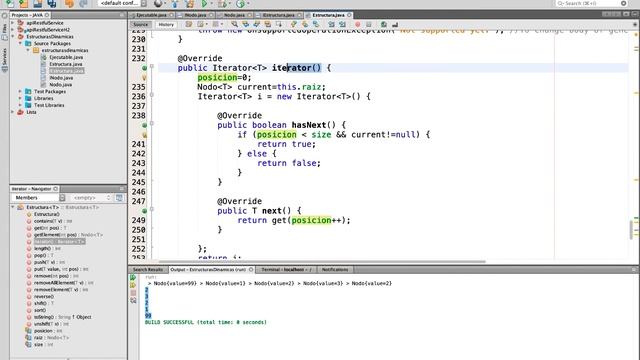Open the Search Results bottom tab
The width and height of the screenshot is (640, 360).
(x=147, y=270)
